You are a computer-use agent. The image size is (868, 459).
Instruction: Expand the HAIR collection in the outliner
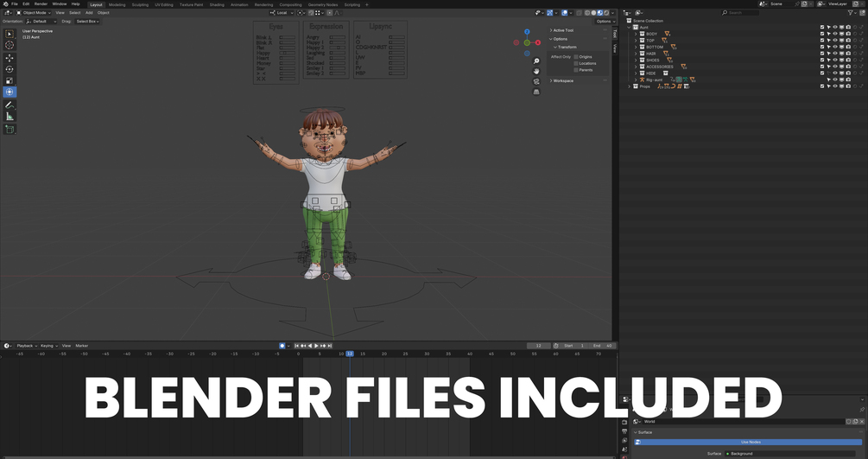(x=636, y=54)
